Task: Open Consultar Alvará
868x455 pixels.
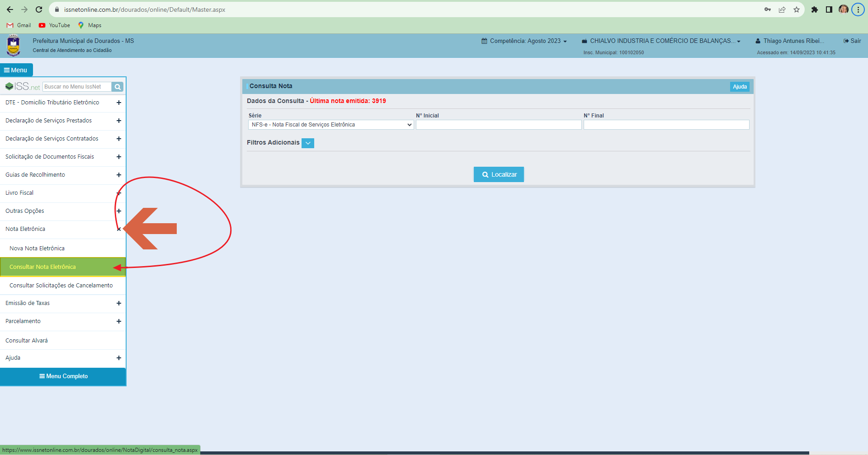Action: click(x=63, y=341)
